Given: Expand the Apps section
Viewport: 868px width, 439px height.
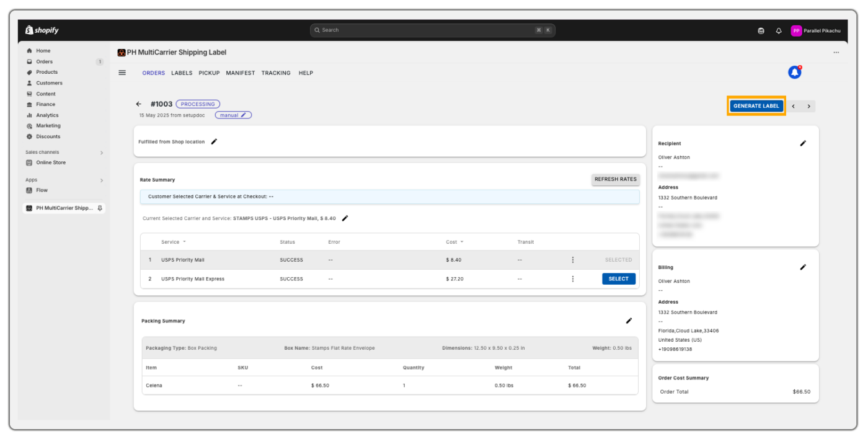Looking at the screenshot, I should click(x=102, y=180).
